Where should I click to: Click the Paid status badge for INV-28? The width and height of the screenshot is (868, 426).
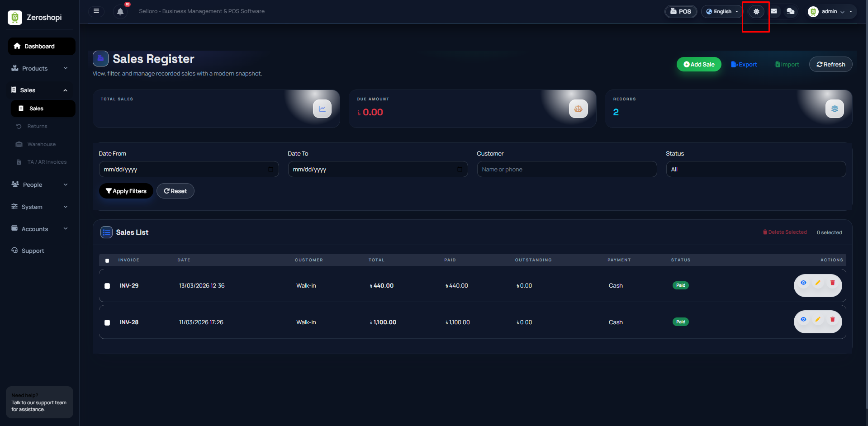pyautogui.click(x=681, y=322)
